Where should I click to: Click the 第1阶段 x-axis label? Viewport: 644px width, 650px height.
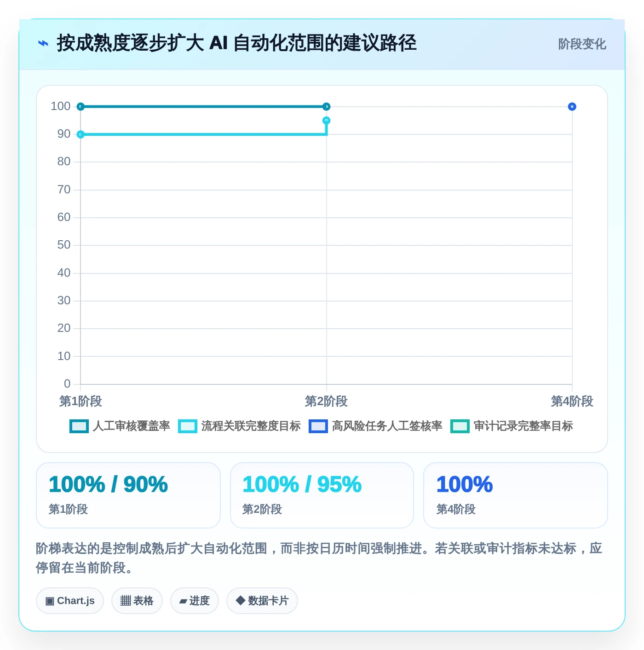[x=80, y=401]
